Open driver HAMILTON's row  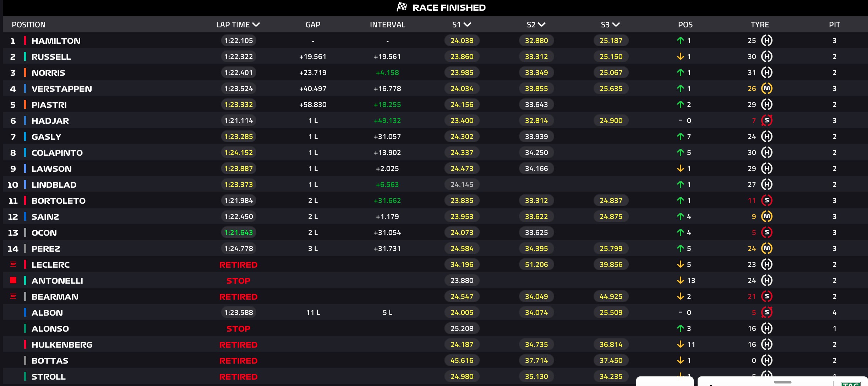pyautogui.click(x=435, y=41)
